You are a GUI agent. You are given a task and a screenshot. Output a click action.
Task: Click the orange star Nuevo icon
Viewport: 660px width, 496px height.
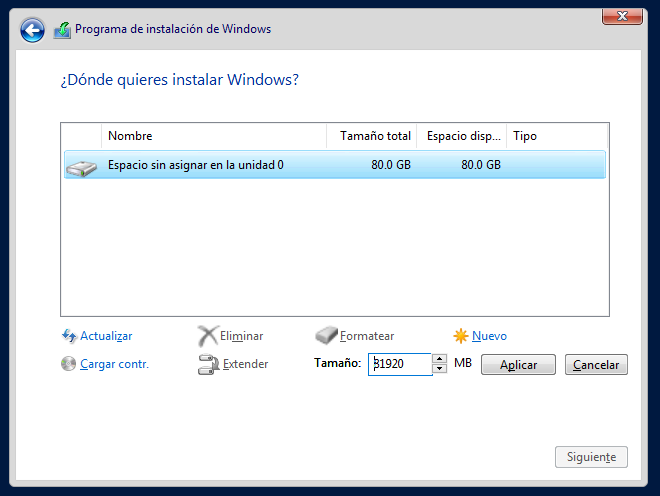(460, 336)
